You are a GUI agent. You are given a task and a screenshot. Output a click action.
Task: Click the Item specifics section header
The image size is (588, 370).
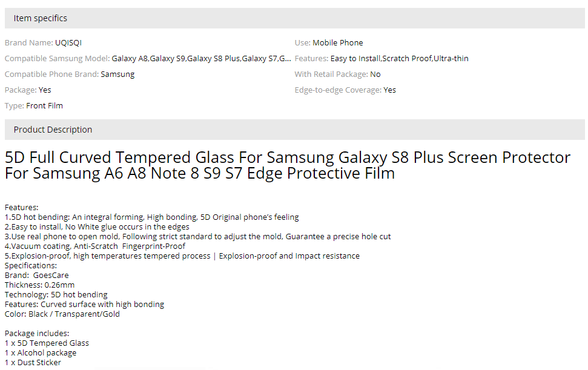(41, 18)
